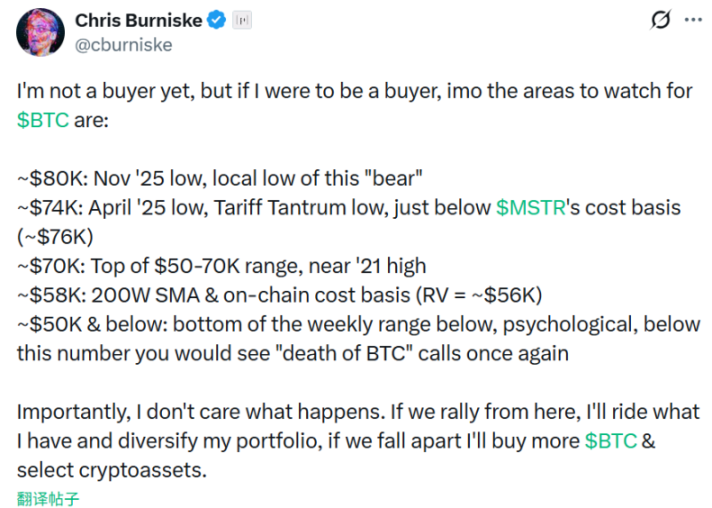Click the $BTC cashtag in the last paragraph
712x508 pixels.
(x=610, y=441)
